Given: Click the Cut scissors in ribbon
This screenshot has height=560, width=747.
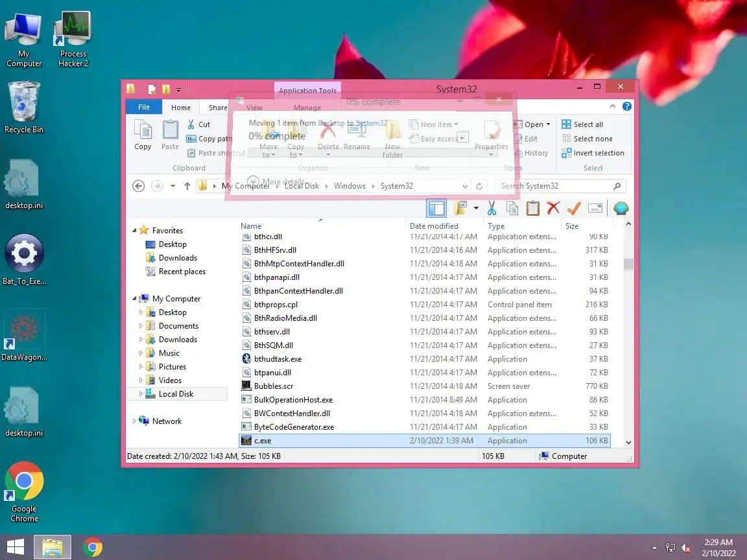Looking at the screenshot, I should (191, 124).
